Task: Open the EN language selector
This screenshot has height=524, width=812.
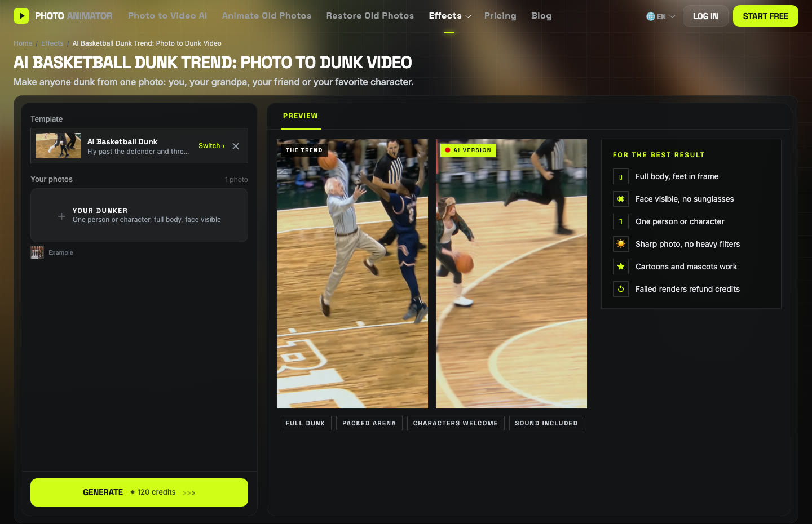Action: click(x=661, y=16)
